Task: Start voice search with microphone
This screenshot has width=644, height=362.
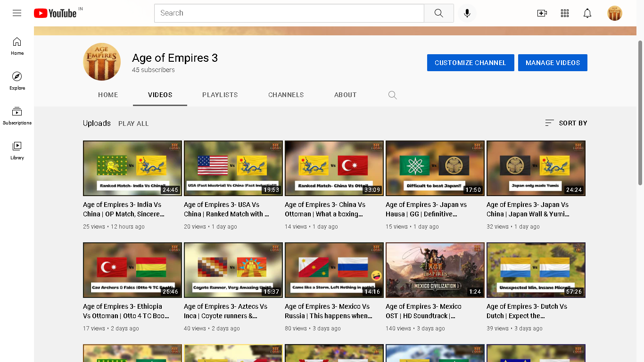Action: (x=467, y=13)
